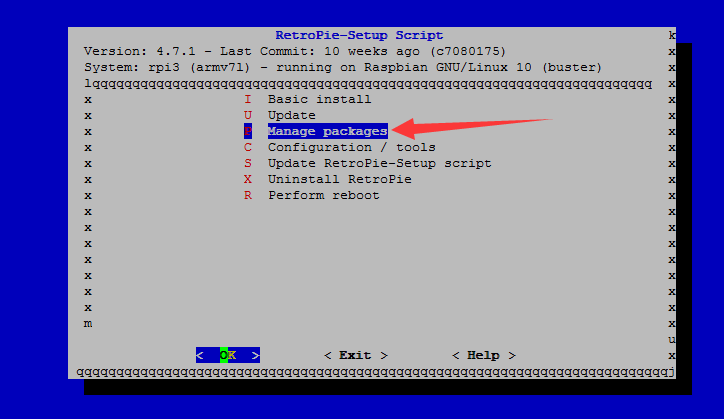Open the Manage packages entry
The width and height of the screenshot is (724, 419).
(x=327, y=131)
